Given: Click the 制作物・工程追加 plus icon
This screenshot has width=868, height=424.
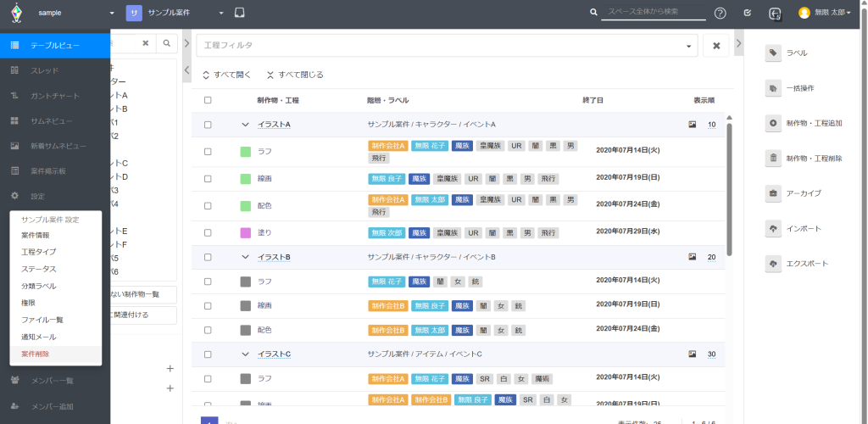Looking at the screenshot, I should coord(773,123).
